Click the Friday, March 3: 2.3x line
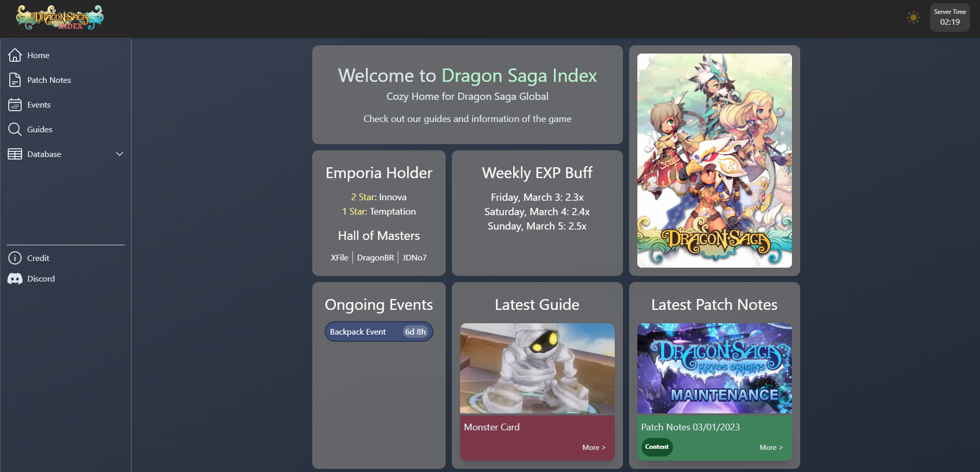The height and width of the screenshot is (472, 980). (537, 197)
